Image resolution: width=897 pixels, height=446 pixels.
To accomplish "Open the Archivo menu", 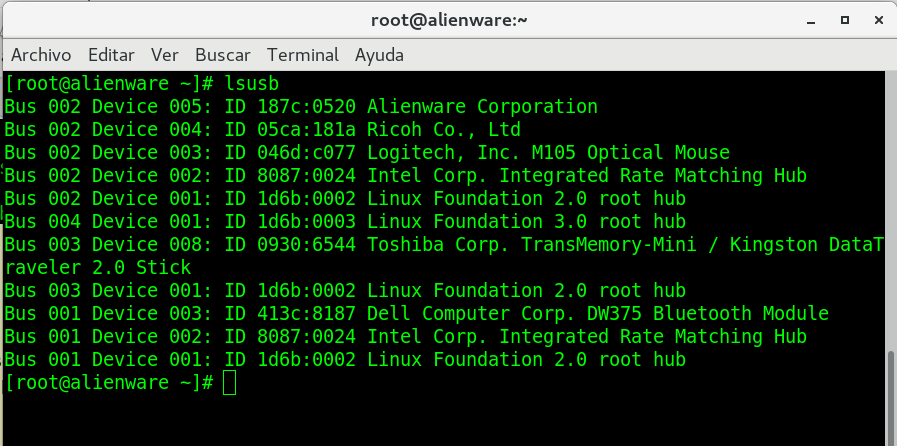I will tap(41, 54).
